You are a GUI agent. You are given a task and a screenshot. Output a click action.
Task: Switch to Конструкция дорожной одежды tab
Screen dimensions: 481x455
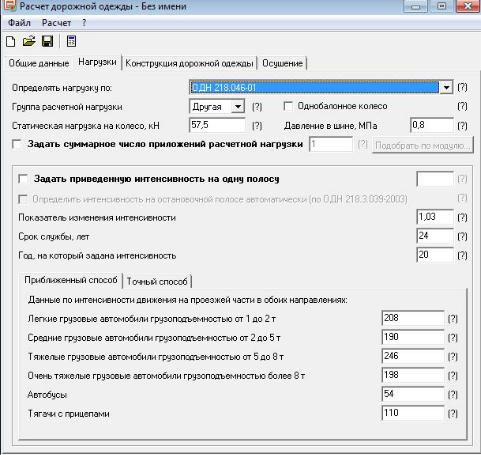point(189,63)
